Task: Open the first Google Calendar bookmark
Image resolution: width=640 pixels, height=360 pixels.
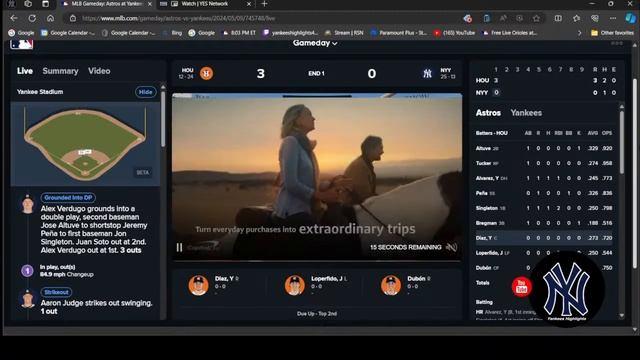Action: [x=68, y=33]
